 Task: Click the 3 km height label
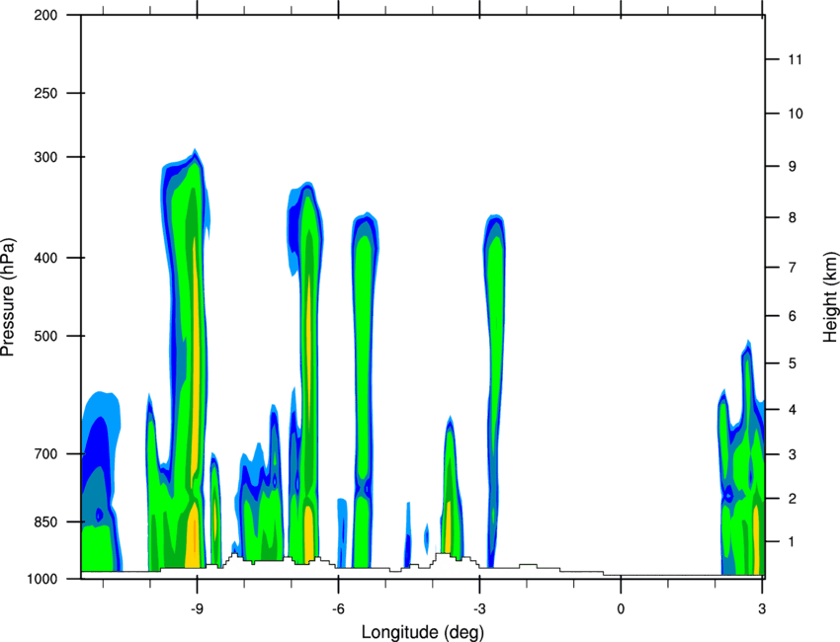point(792,454)
